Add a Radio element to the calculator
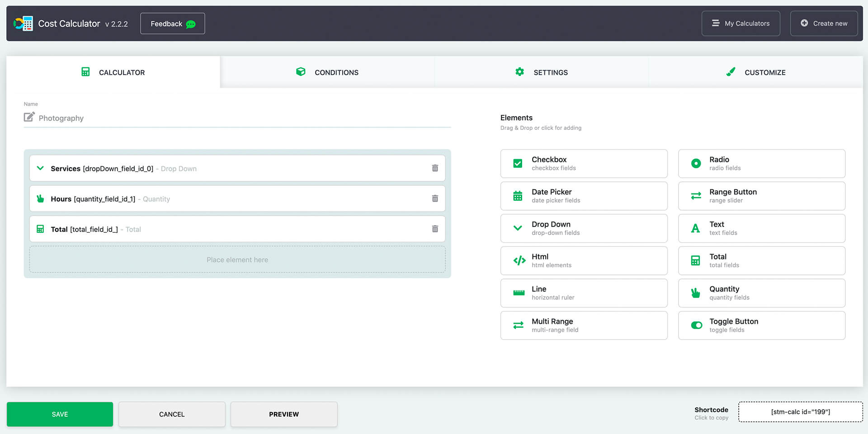This screenshot has height=434, width=868. point(761,163)
